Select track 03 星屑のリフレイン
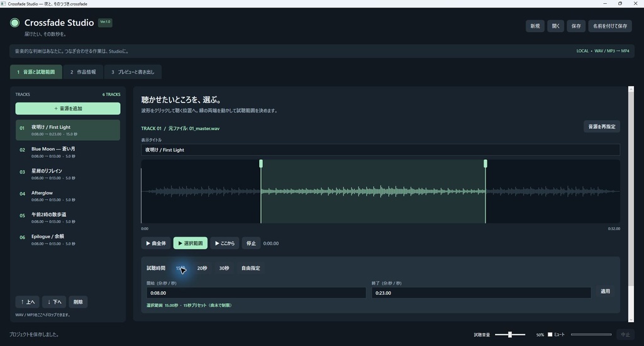The height and width of the screenshot is (346, 644). [x=68, y=174]
